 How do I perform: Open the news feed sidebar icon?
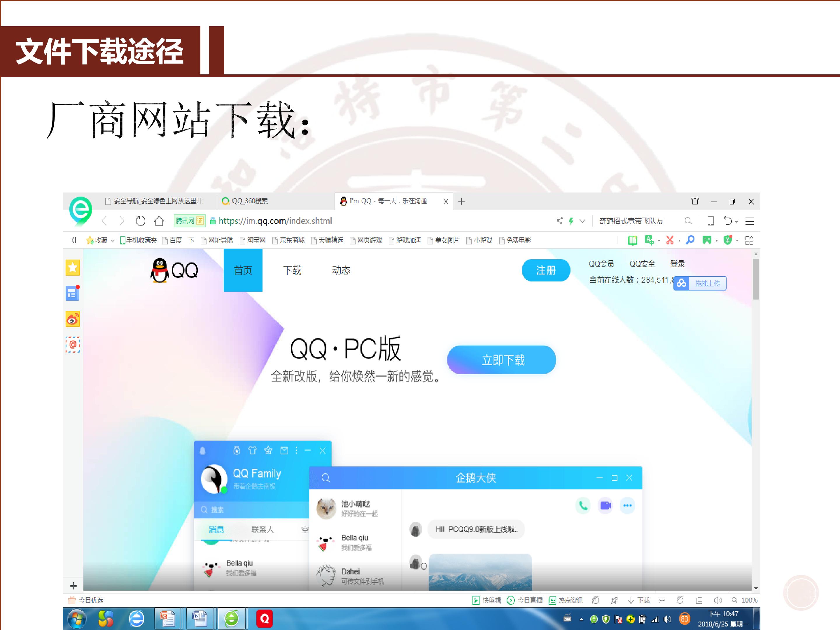(73, 293)
